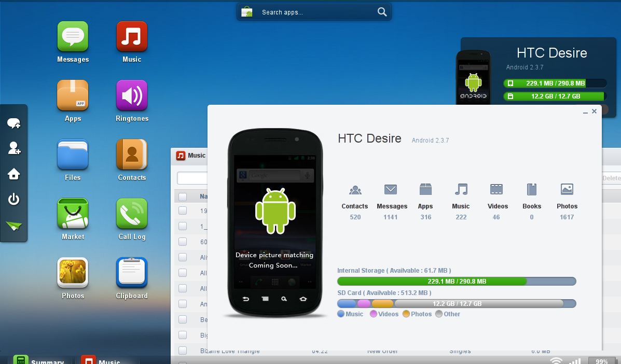This screenshot has height=364, width=621.
Task: Toggle the select-all checkbox in Music header
Action: 183,197
